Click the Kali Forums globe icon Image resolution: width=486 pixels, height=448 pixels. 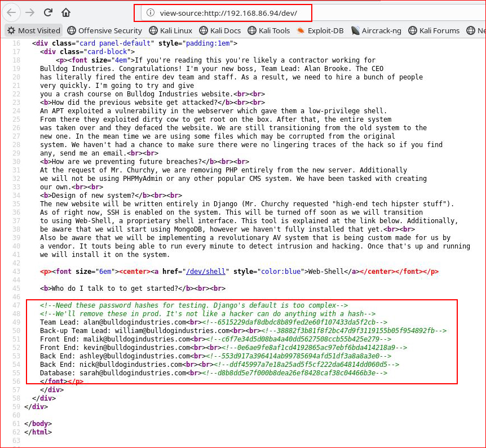tap(413, 30)
